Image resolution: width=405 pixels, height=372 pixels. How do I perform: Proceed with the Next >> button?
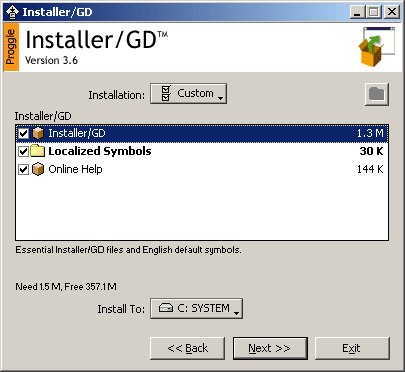(x=270, y=348)
